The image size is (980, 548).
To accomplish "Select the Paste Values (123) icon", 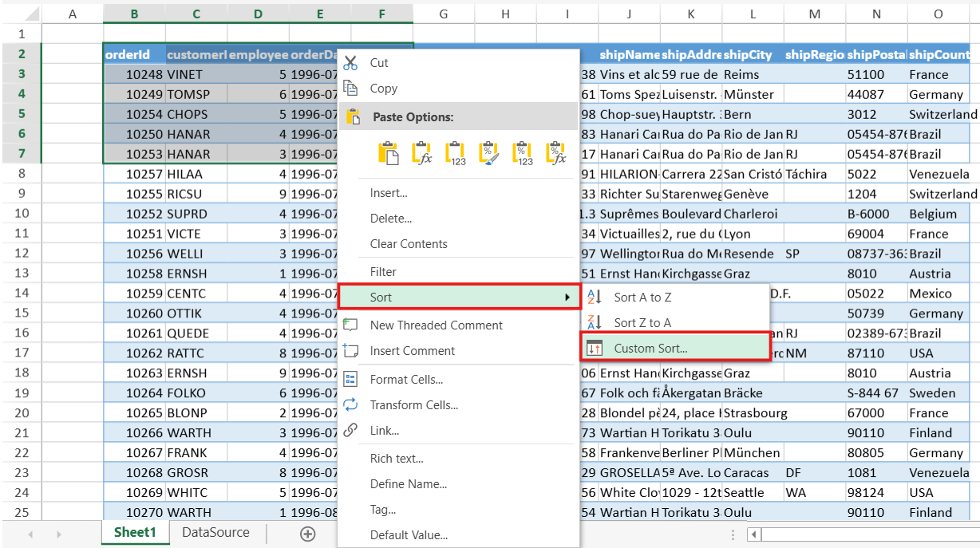I will coord(456,153).
